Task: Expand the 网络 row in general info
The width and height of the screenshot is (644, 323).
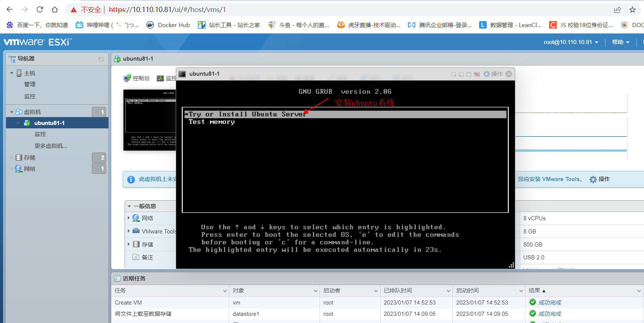Action: [129, 218]
